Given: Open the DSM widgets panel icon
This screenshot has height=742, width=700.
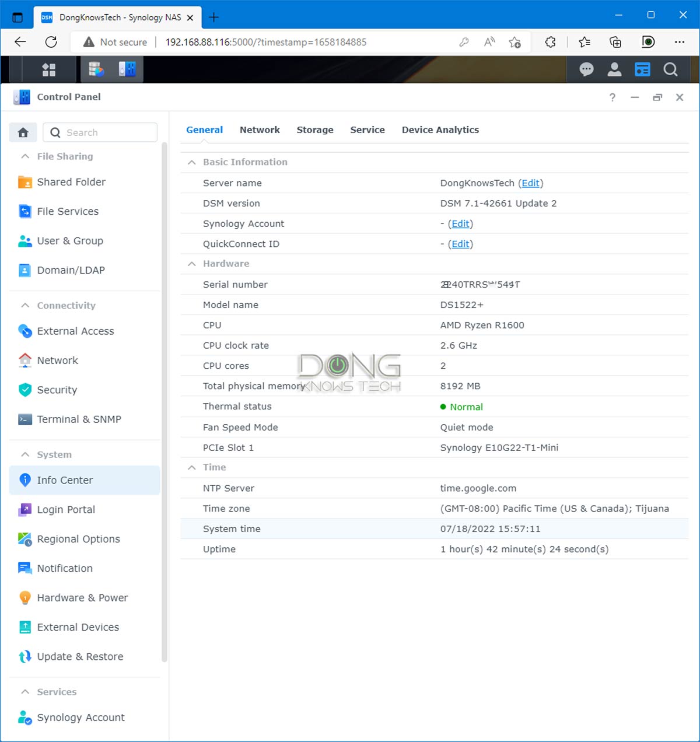Looking at the screenshot, I should pyautogui.click(x=642, y=70).
